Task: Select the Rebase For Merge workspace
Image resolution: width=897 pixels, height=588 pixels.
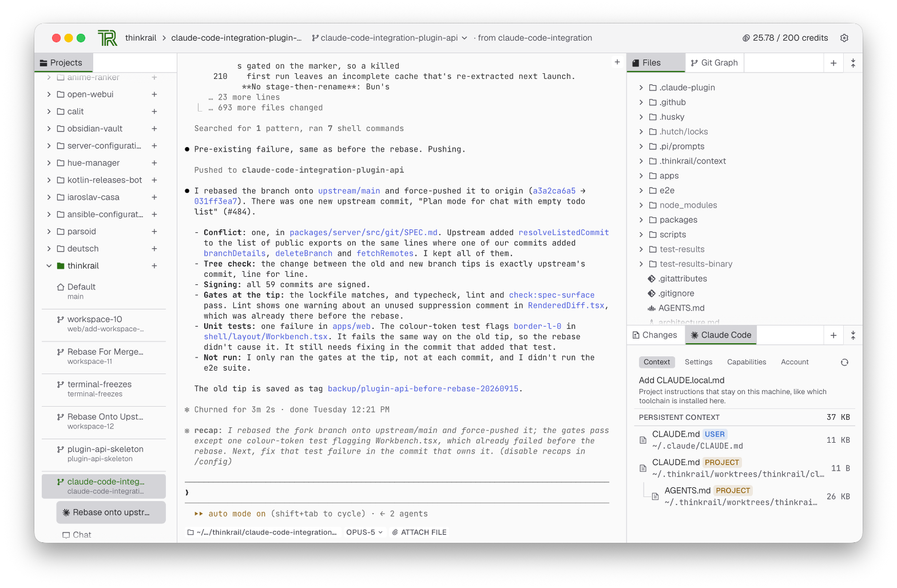Action: pyautogui.click(x=103, y=356)
